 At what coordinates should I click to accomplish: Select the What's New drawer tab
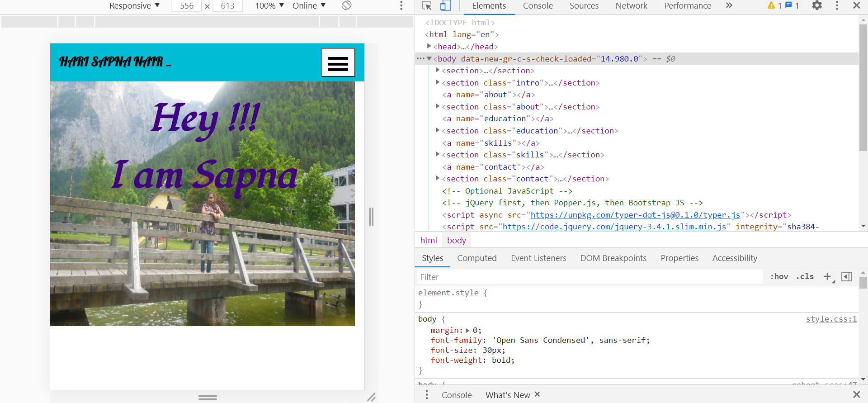508,395
